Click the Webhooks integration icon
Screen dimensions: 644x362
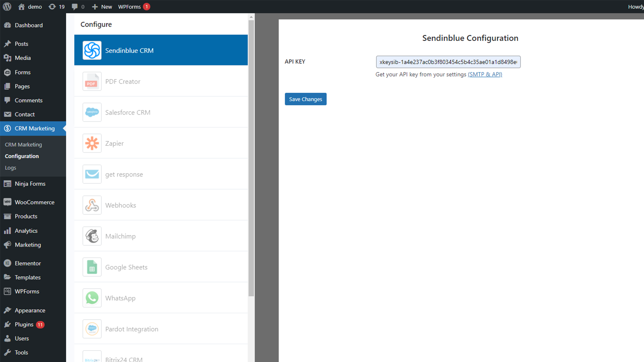[x=92, y=205]
